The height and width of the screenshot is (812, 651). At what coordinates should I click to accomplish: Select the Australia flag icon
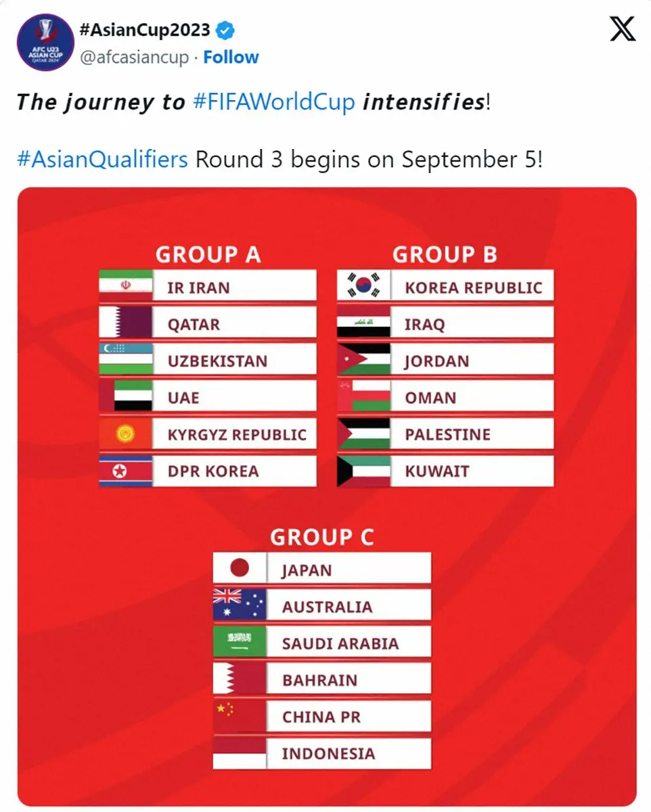[240, 605]
